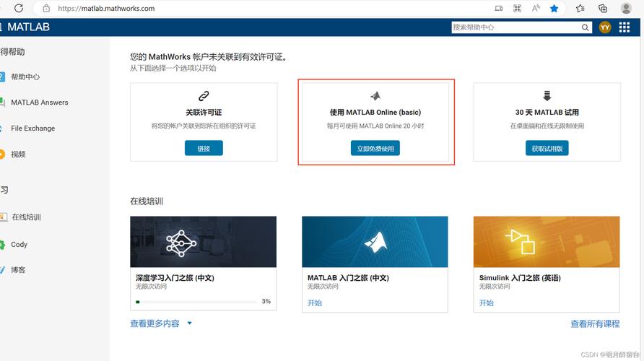Open the Simulink 入门之旅 course thumbnail
644x361 pixels.
(547, 242)
